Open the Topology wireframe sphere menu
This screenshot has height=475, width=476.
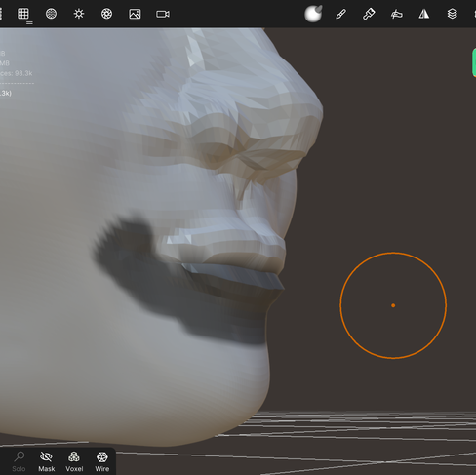(x=51, y=14)
